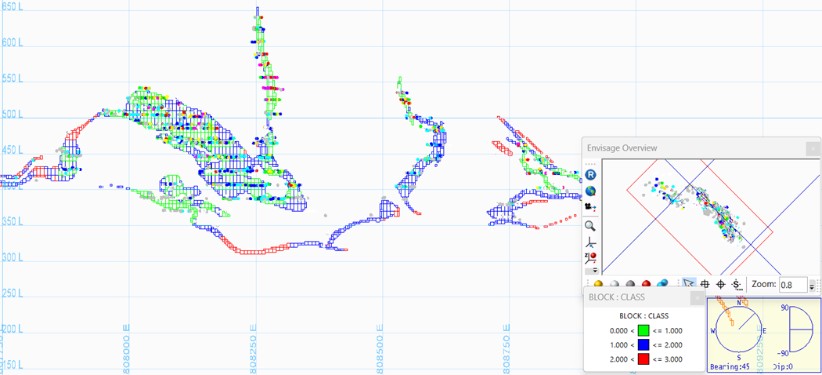The image size is (822, 375).
Task: Click the Overview map thumbnail view
Action: pyautogui.click(x=711, y=216)
